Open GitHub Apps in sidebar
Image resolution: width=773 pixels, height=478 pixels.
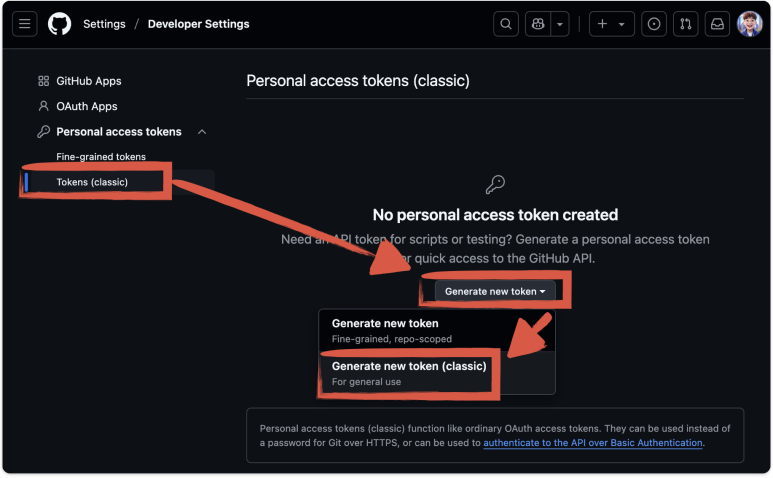point(89,81)
